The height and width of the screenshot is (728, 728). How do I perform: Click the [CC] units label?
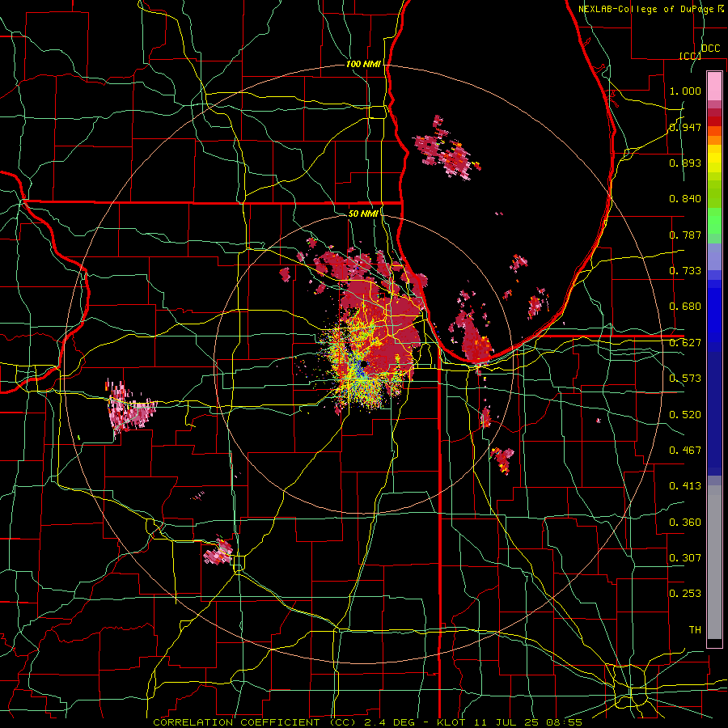point(690,56)
